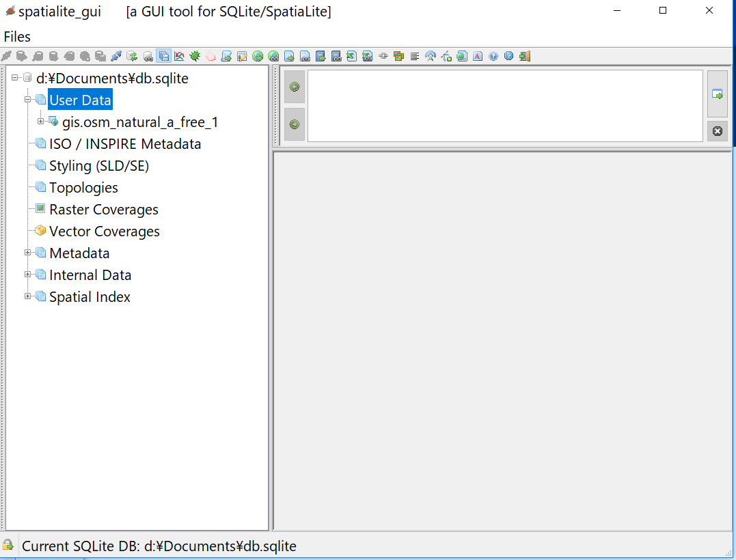Select the User Data tree item
This screenshot has height=560, width=736.
coord(80,100)
